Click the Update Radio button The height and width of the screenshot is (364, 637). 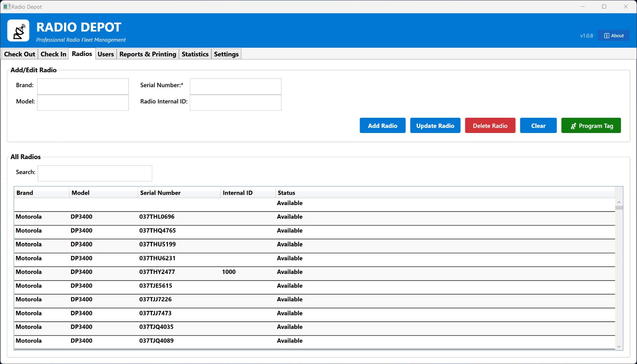click(435, 126)
